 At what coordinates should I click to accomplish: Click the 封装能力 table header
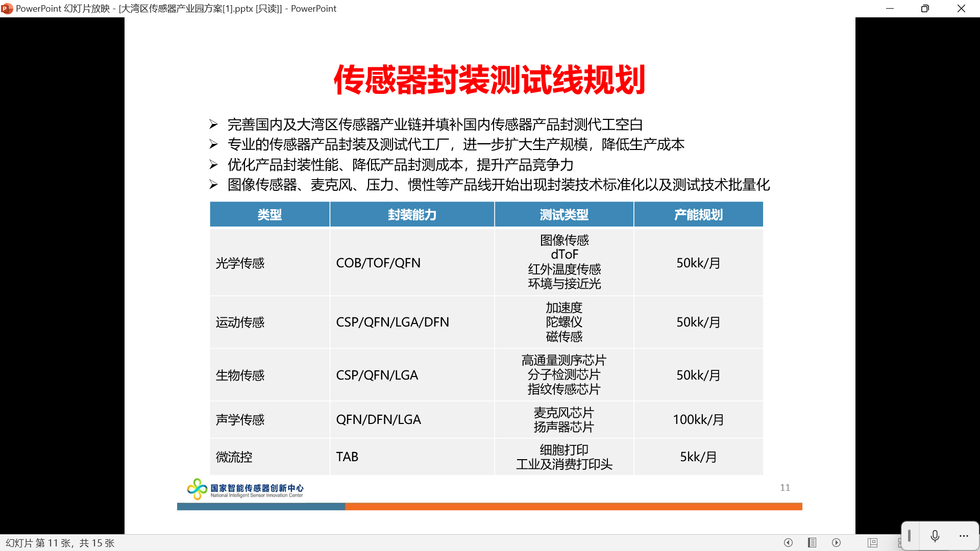412,215
